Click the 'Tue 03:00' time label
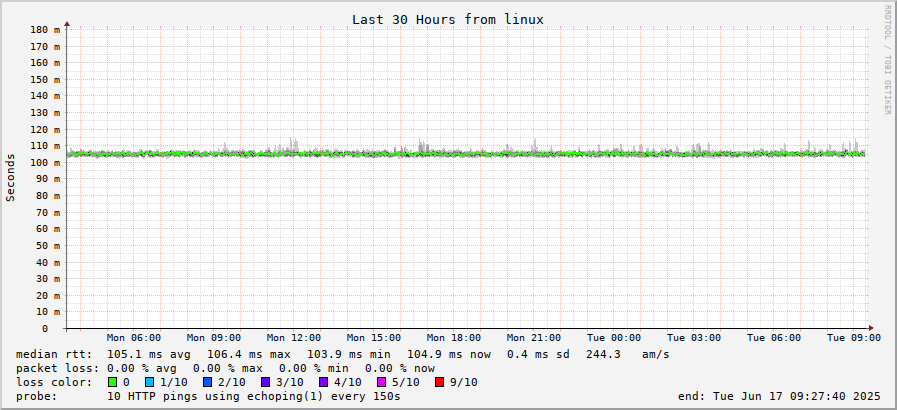897x410 pixels. pyautogui.click(x=694, y=338)
